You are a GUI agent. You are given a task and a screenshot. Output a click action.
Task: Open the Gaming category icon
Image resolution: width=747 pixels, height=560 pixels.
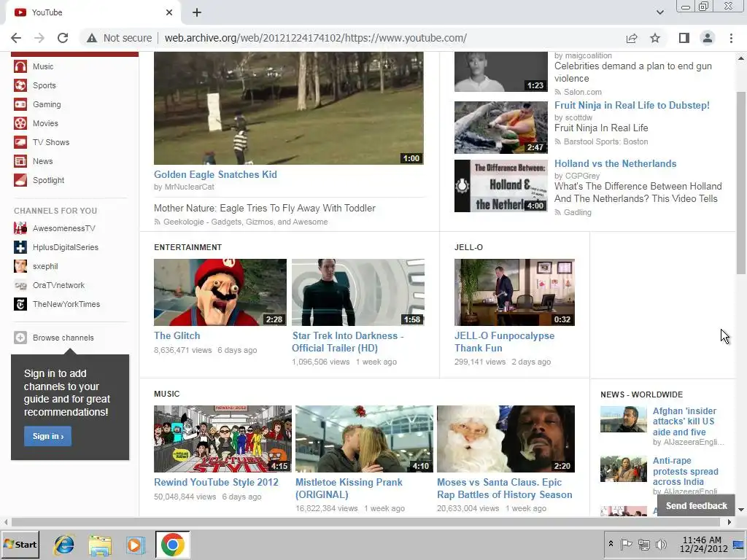[20, 104]
